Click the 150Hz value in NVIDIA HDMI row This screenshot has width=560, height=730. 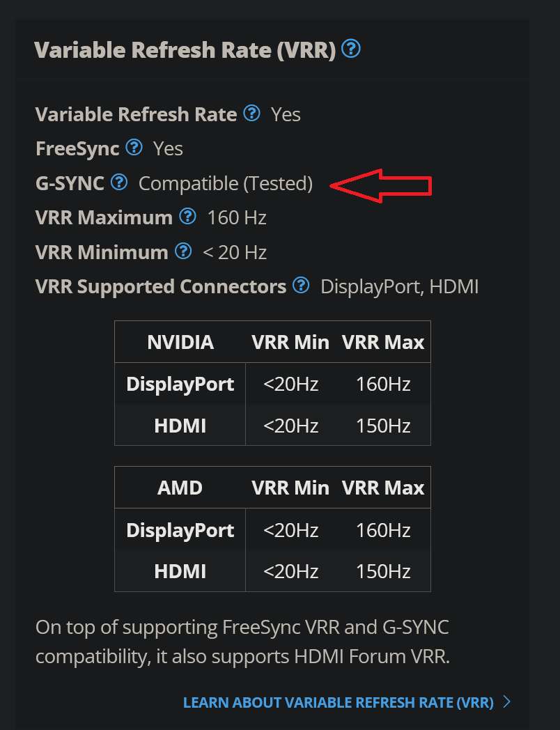click(x=383, y=426)
